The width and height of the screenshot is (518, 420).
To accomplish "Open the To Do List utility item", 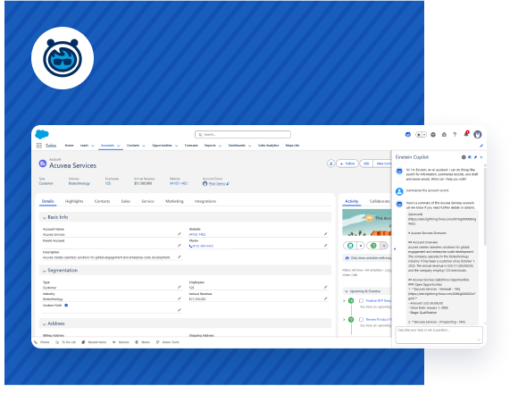I will pos(66,342).
